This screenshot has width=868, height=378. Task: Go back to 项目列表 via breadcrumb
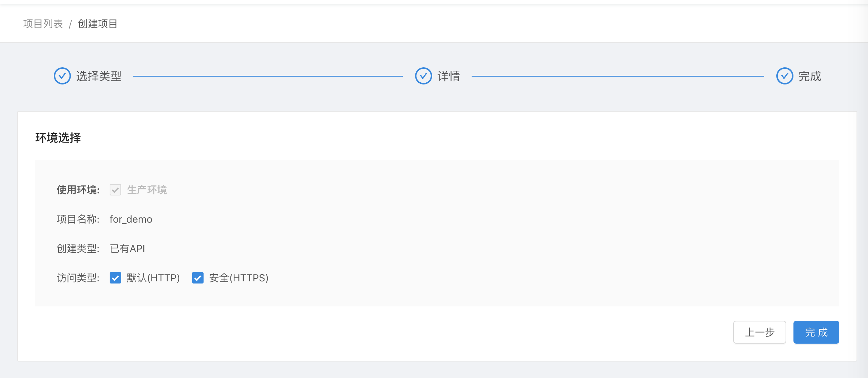coord(43,24)
